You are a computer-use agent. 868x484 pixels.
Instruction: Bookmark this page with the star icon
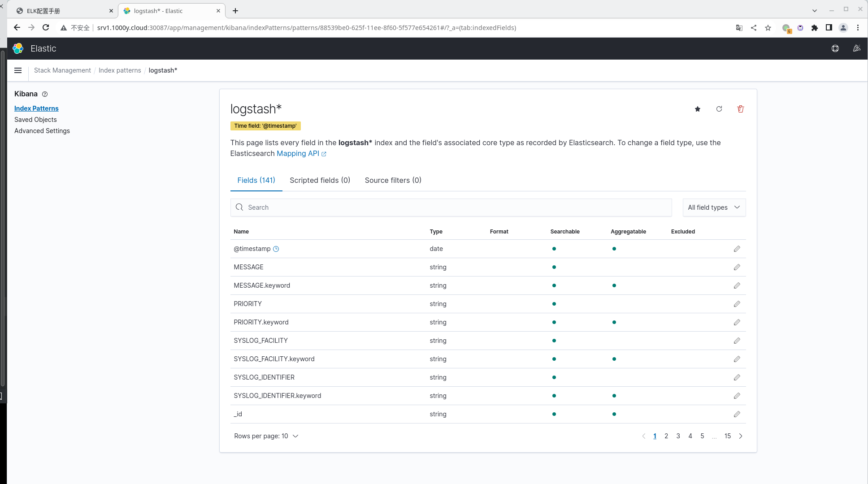(x=768, y=28)
